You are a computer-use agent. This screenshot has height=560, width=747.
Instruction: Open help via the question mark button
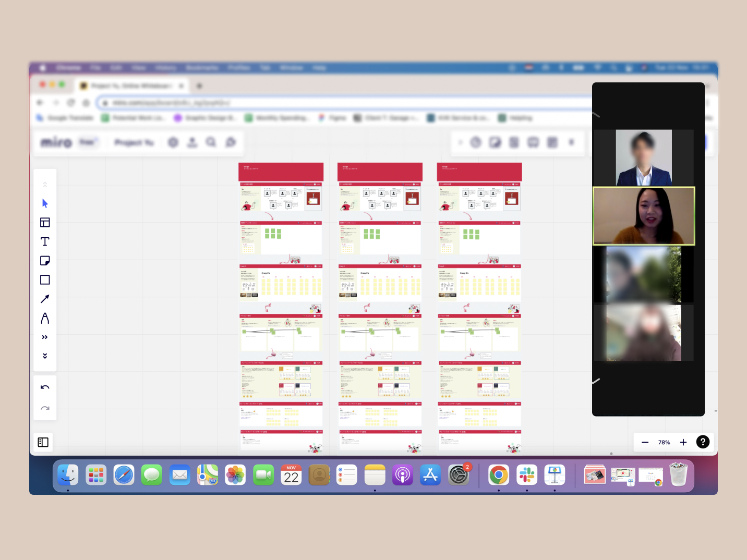click(703, 442)
